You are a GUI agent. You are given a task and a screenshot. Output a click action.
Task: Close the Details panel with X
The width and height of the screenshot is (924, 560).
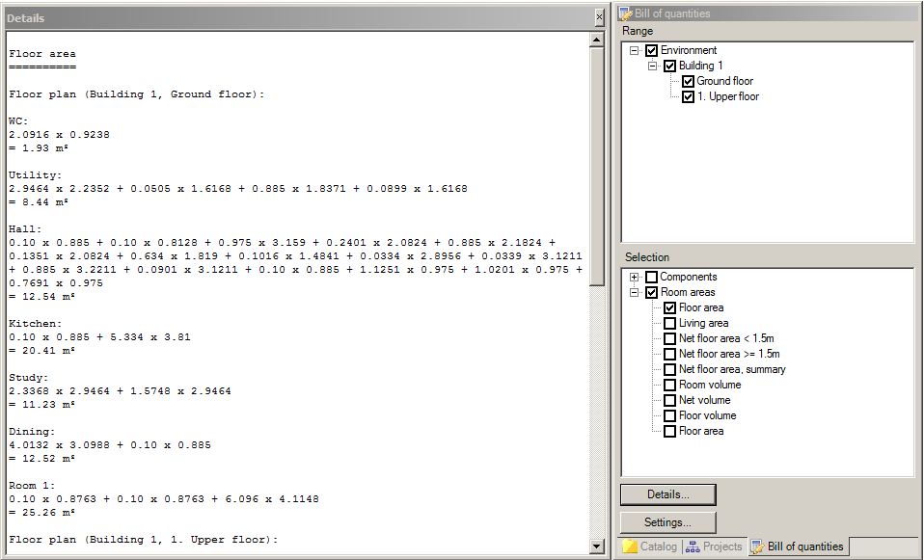598,16
